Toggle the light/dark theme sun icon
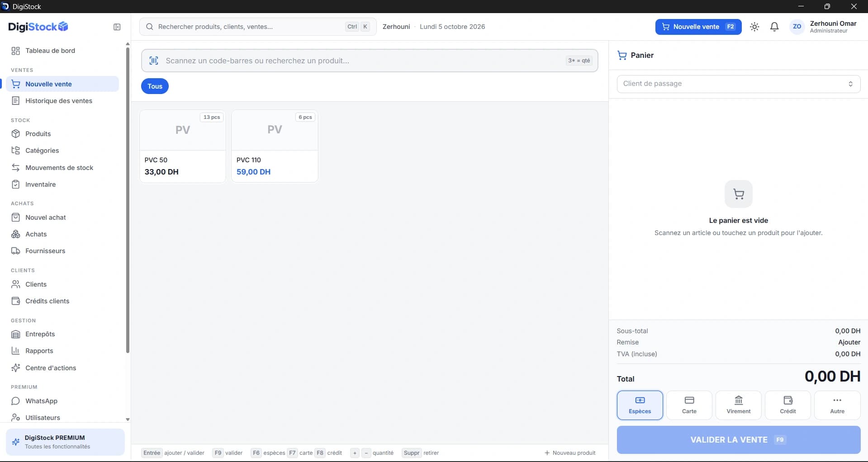The image size is (868, 462). pyautogui.click(x=754, y=27)
